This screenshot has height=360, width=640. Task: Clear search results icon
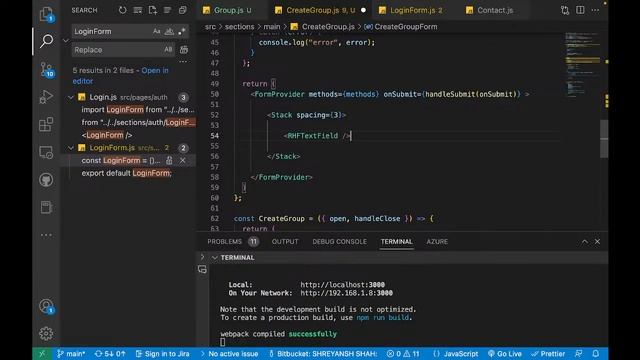pos(138,10)
